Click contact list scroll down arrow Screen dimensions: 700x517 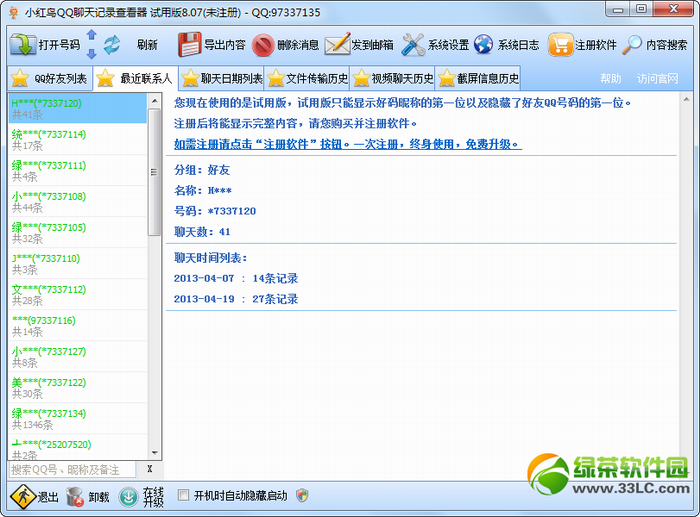[x=154, y=453]
